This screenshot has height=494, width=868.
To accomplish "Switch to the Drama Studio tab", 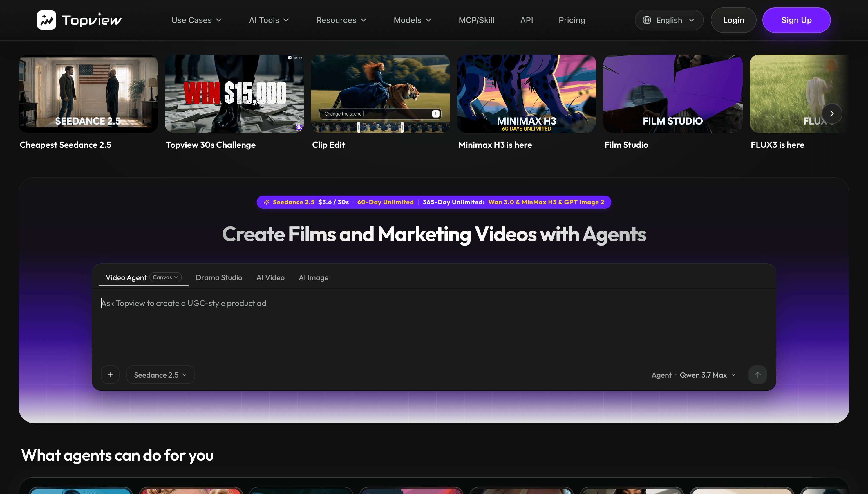I will click(x=219, y=277).
